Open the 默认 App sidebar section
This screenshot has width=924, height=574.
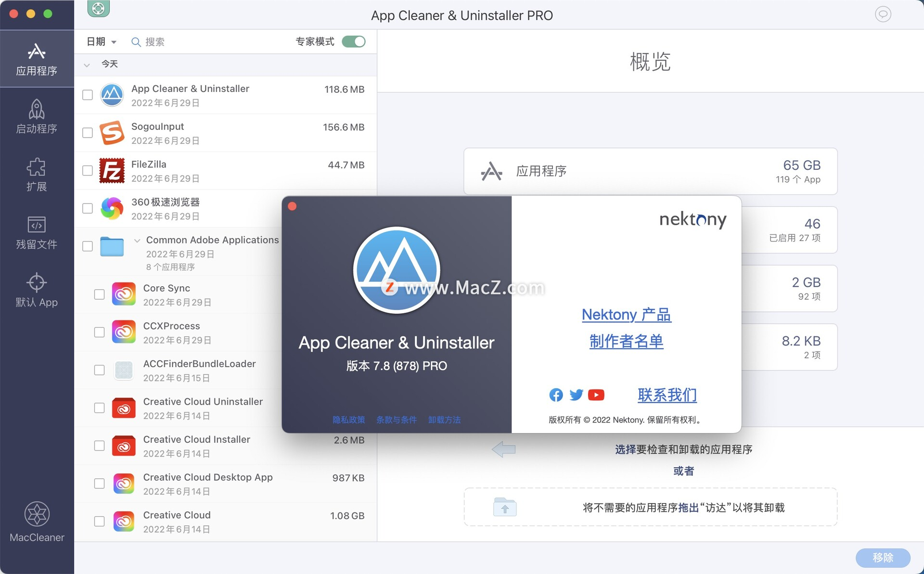37,291
